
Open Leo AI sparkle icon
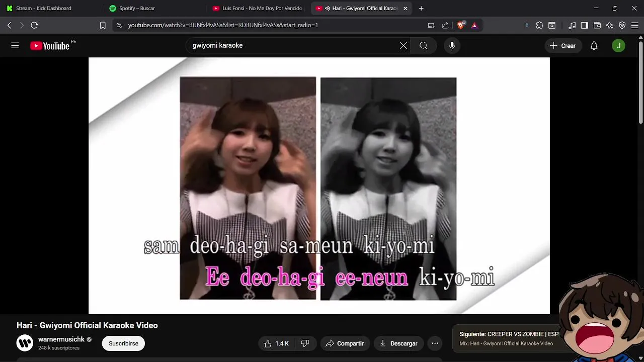click(609, 25)
